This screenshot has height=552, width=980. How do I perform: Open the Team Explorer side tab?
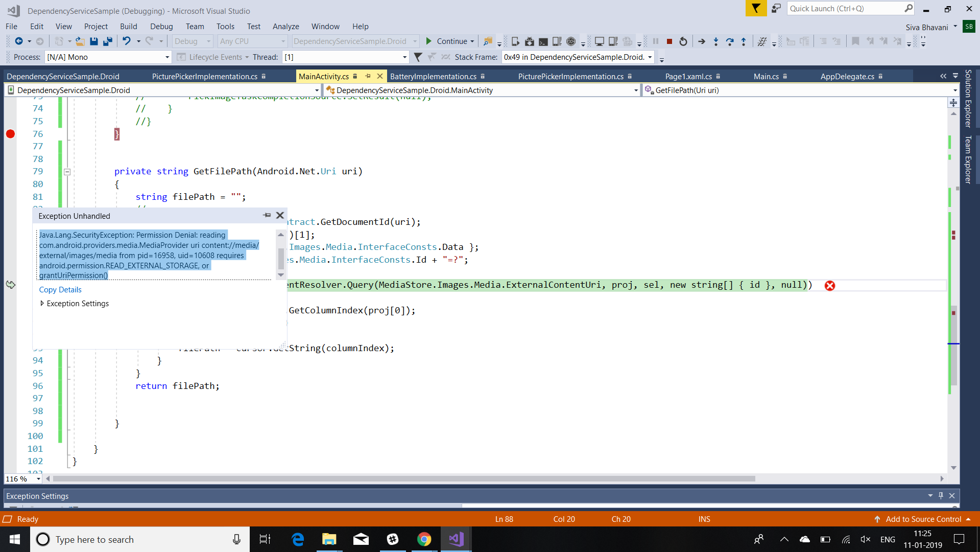[967, 159]
